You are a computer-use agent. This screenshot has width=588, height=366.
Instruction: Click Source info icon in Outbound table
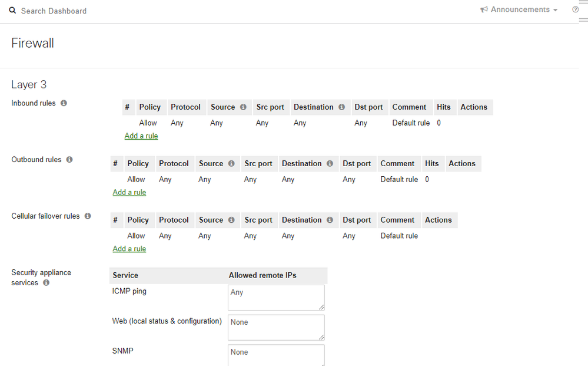231,164
